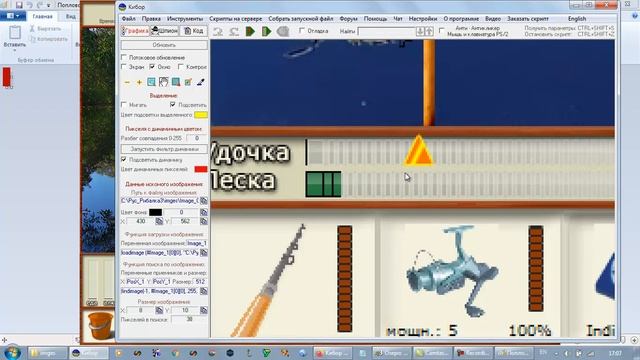Click the Найти search input field

tap(386, 31)
